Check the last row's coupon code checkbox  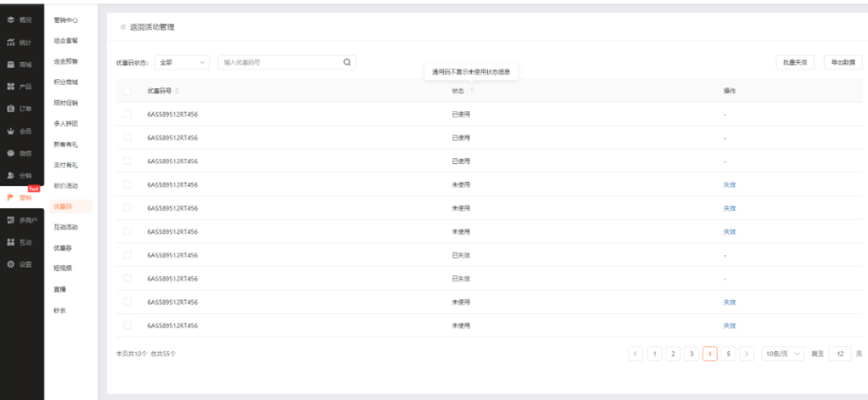tap(128, 326)
